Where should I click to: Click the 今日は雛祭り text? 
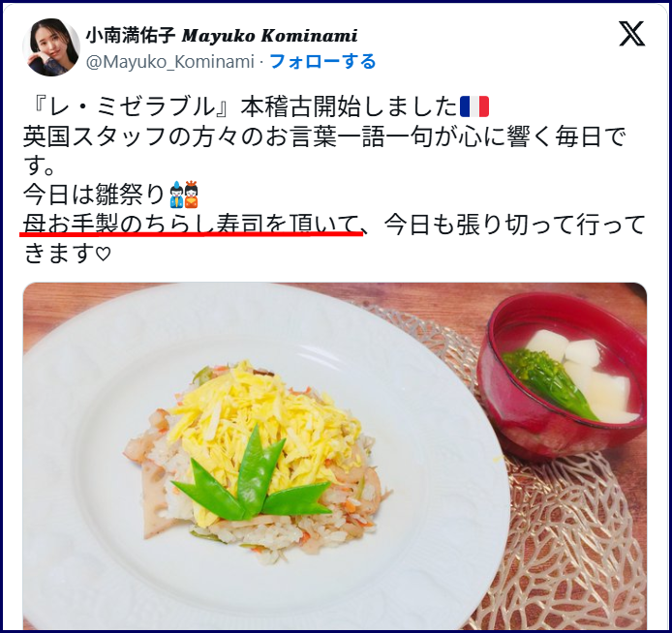click(x=95, y=195)
